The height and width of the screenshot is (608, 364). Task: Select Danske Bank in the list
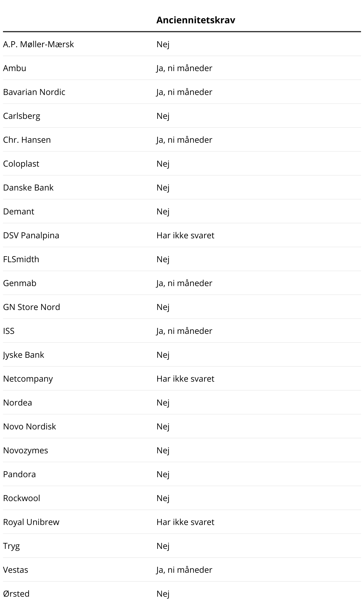28,188
